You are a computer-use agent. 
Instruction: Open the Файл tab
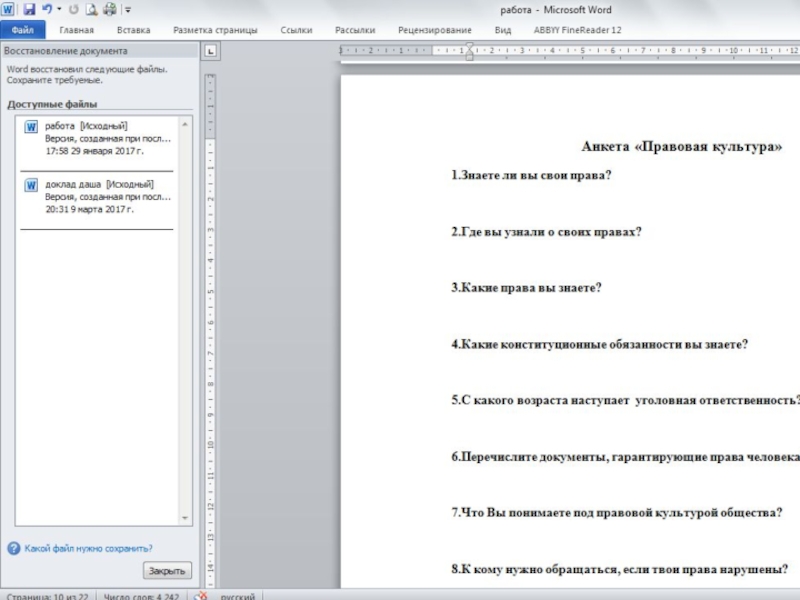(22, 30)
